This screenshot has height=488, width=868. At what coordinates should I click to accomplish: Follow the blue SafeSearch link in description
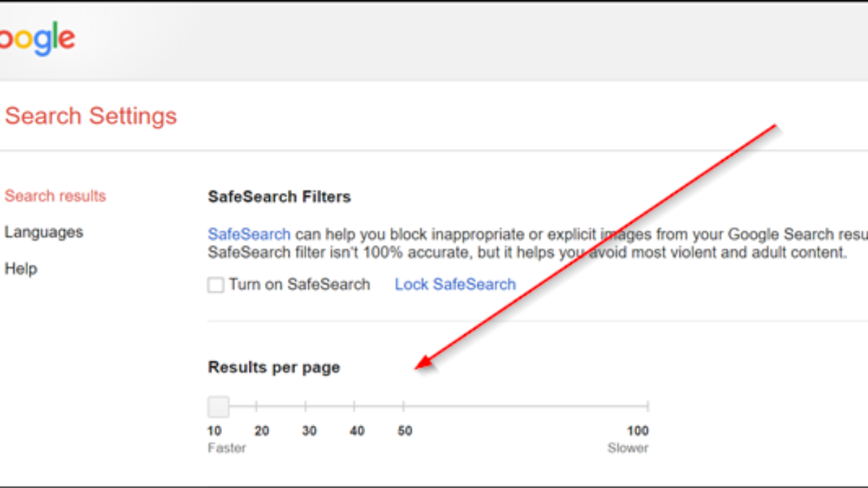click(249, 234)
